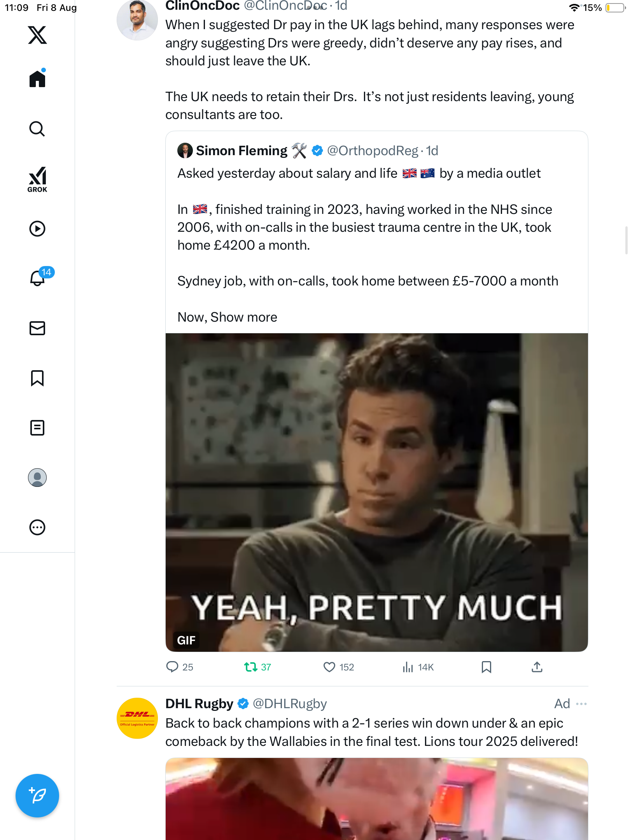Compose a new post
This screenshot has width=630, height=840.
coord(37,796)
